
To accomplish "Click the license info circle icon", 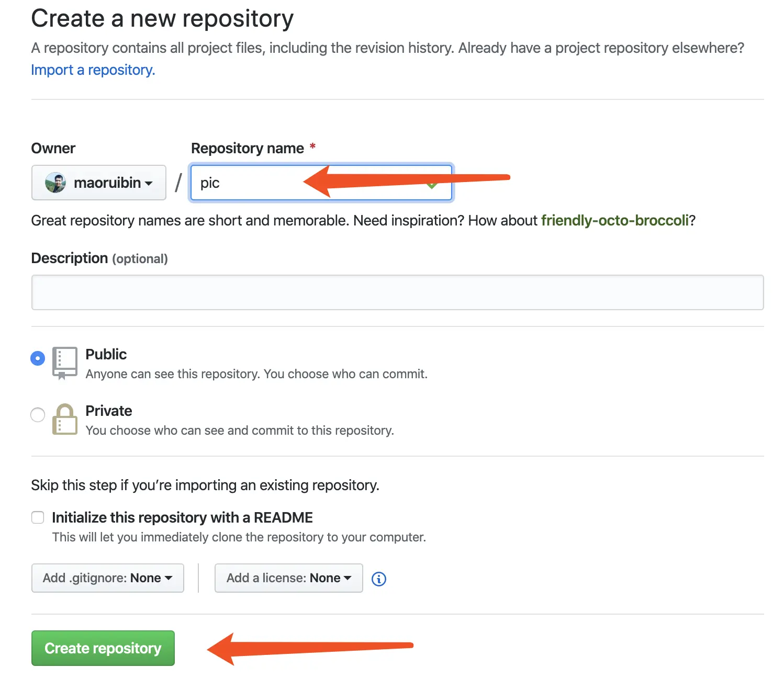I will click(378, 579).
